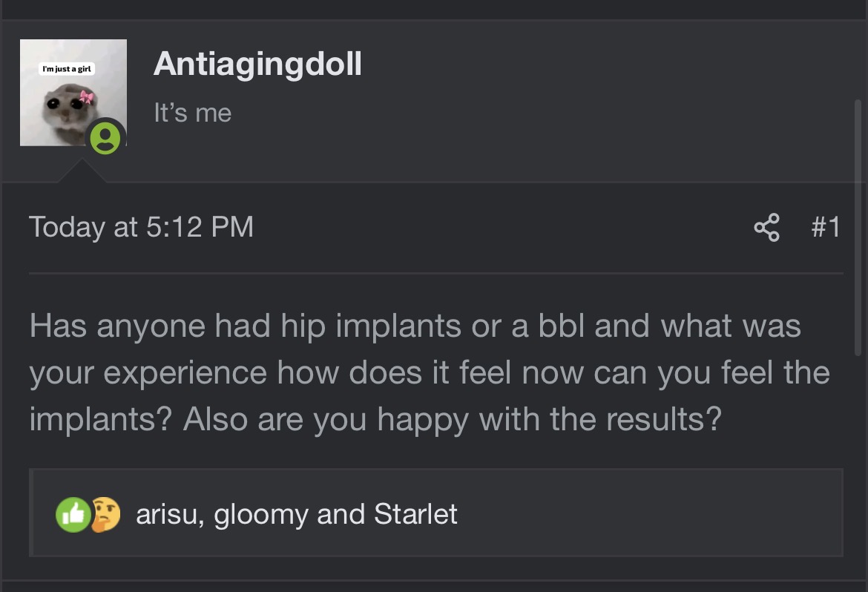Click the thinking face reaction emoji
The image size is (868, 592).
(106, 515)
